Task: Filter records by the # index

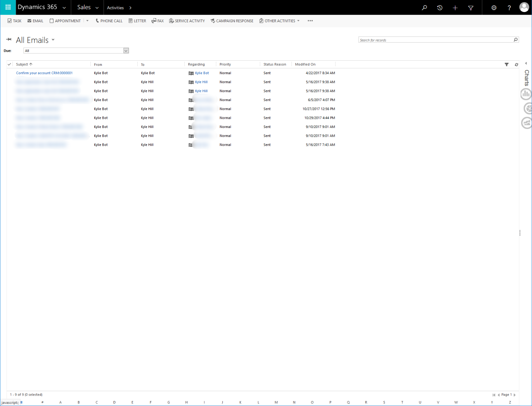Action: [x=43, y=402]
